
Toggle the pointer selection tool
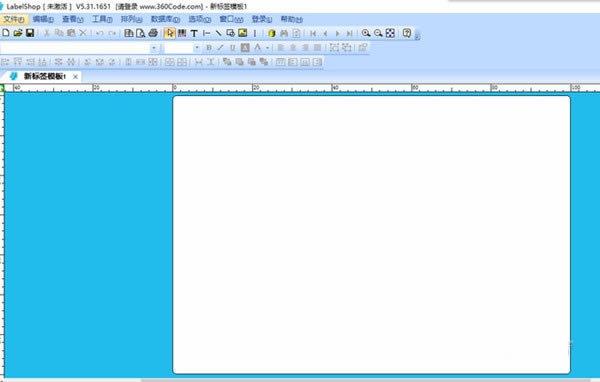point(170,33)
